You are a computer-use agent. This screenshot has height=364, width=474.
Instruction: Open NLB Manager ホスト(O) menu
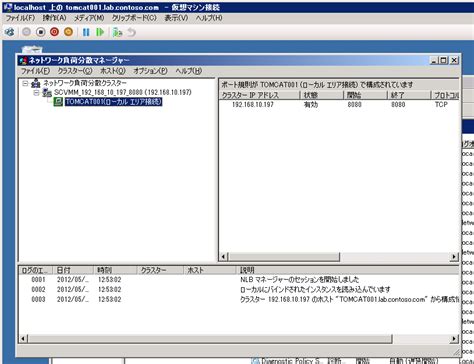click(x=113, y=71)
